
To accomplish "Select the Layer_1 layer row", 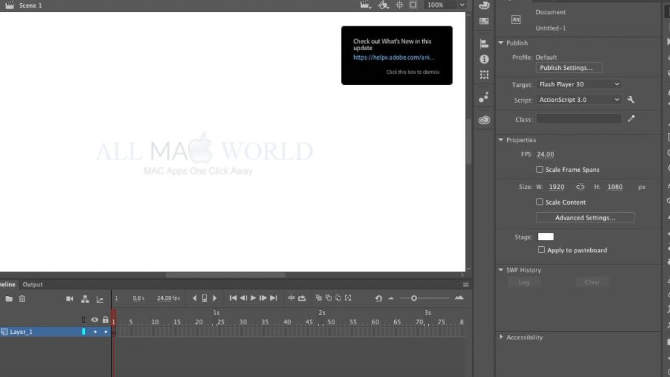I will (x=56, y=332).
